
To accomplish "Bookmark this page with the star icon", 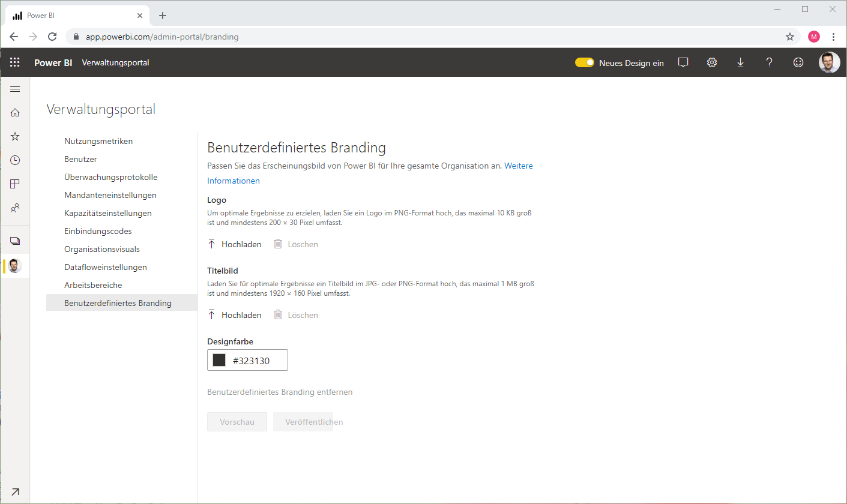I will (x=790, y=37).
